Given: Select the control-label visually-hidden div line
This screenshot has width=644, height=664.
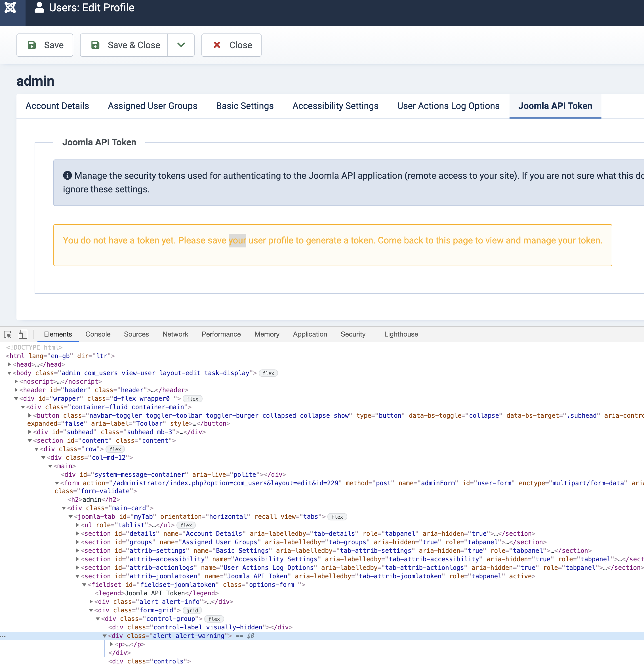Looking at the screenshot, I should coord(200,627).
